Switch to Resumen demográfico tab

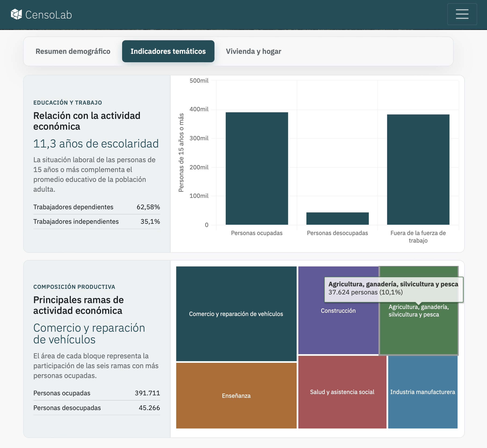[73, 51]
